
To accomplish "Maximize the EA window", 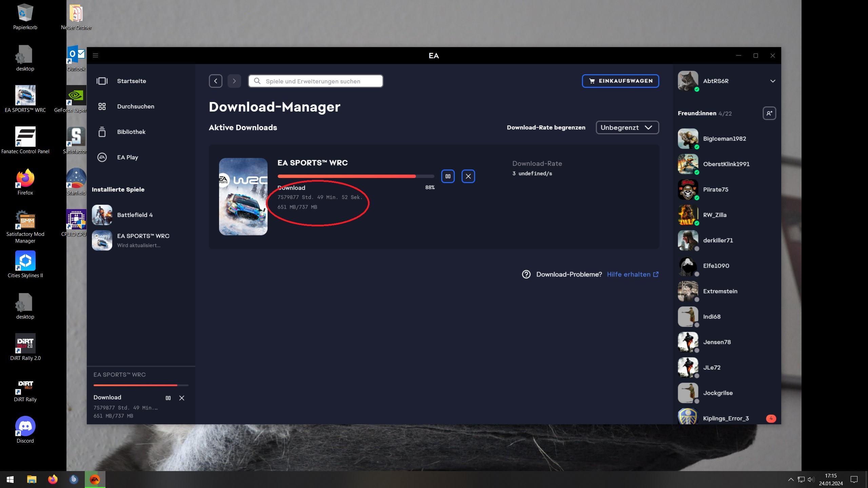I will (756, 56).
